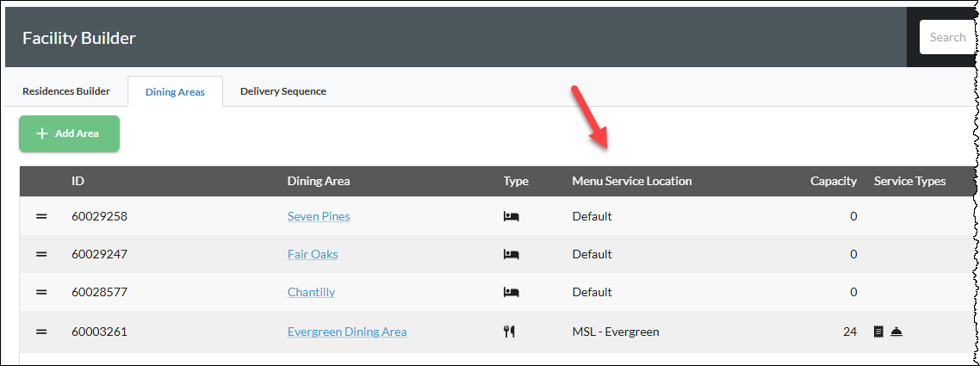Click the bed type icon for Seven Pines

512,216
